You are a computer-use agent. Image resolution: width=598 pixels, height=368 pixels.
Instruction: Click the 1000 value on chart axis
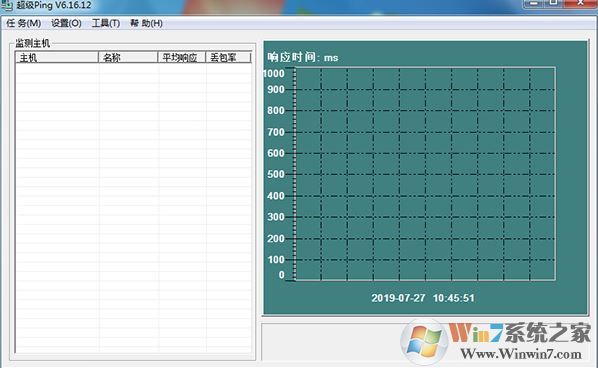pyautogui.click(x=274, y=74)
